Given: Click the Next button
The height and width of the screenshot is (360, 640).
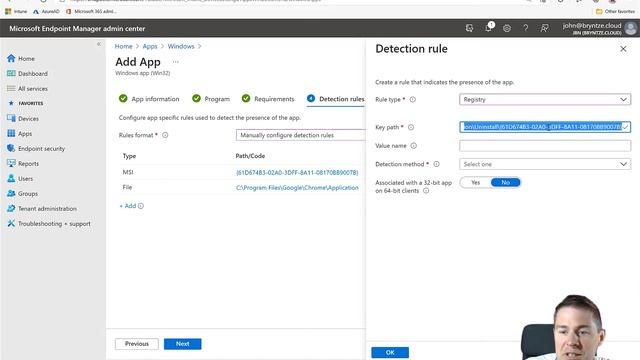Looking at the screenshot, I should pyautogui.click(x=182, y=344).
